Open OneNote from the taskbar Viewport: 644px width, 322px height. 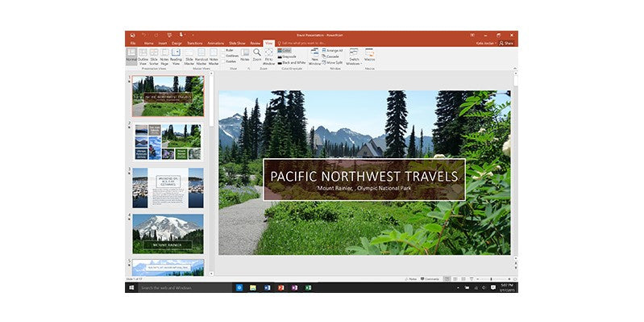(294, 287)
